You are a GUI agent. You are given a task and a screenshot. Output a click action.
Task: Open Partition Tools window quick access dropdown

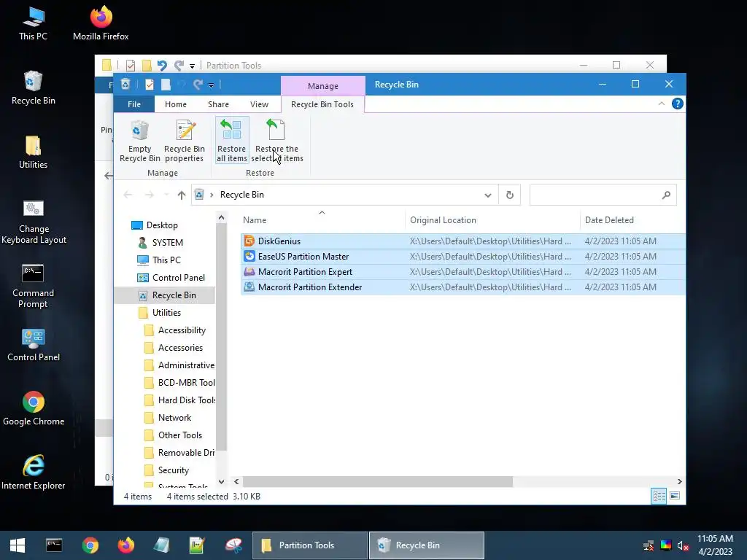pos(192,66)
